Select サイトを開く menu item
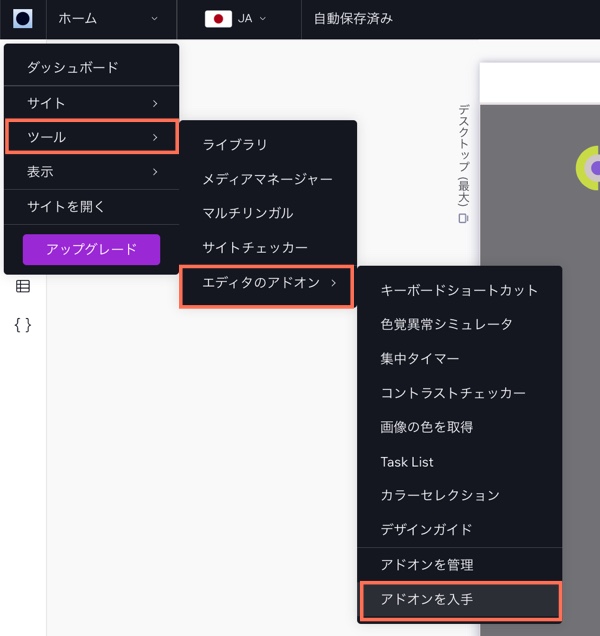 point(91,206)
